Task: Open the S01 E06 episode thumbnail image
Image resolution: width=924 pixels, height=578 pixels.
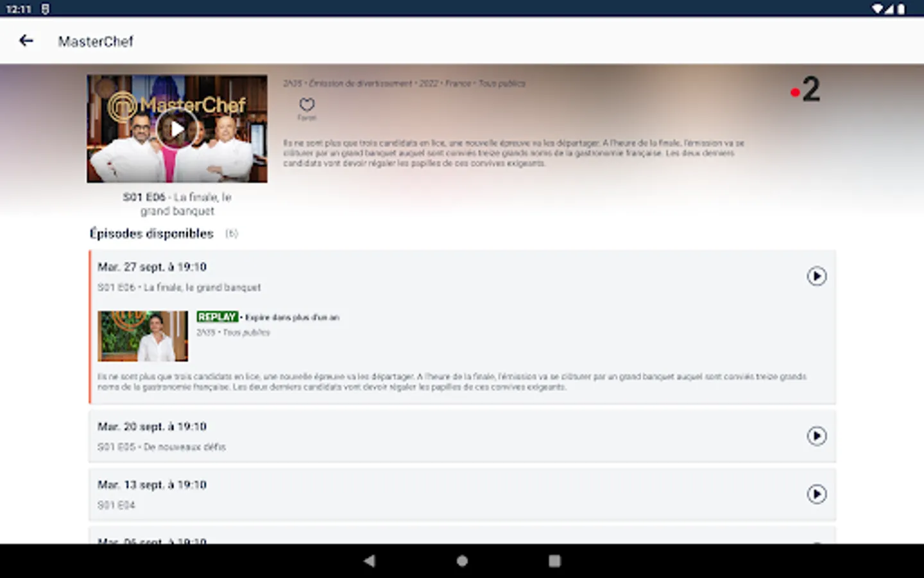Action: tap(143, 336)
